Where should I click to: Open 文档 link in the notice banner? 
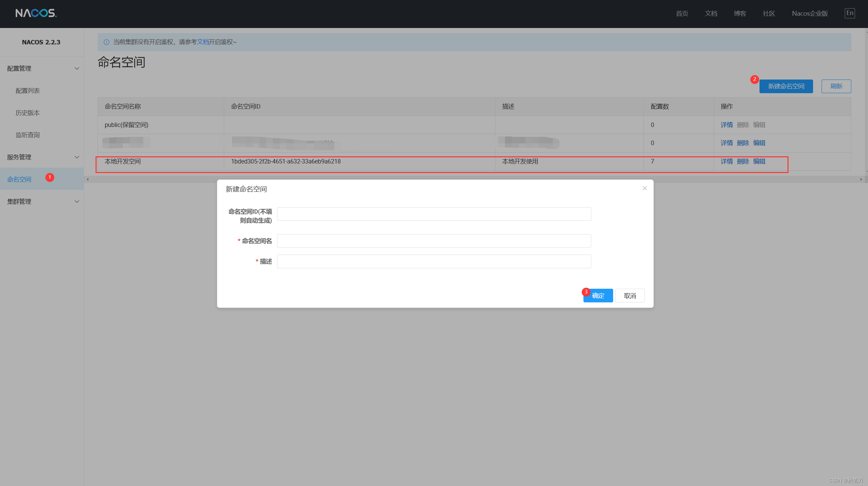[x=203, y=42]
